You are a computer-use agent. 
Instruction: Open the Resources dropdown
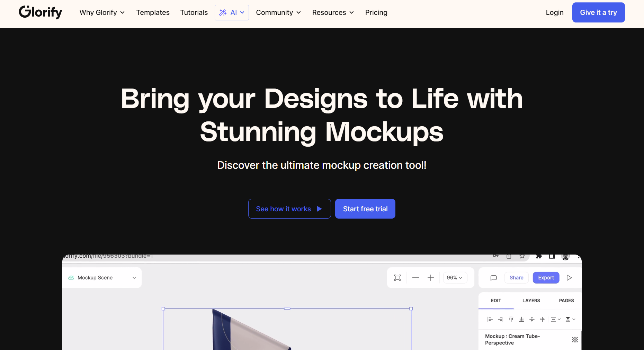[332, 12]
